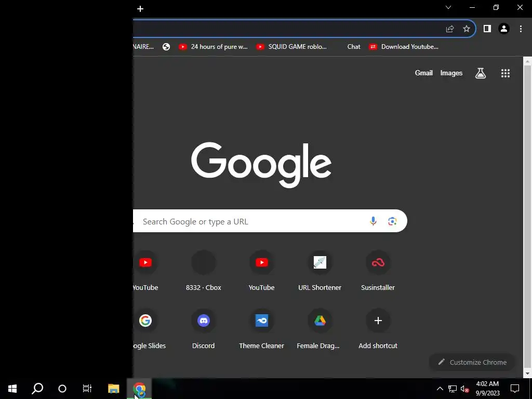Open network status tray icon

(453, 389)
